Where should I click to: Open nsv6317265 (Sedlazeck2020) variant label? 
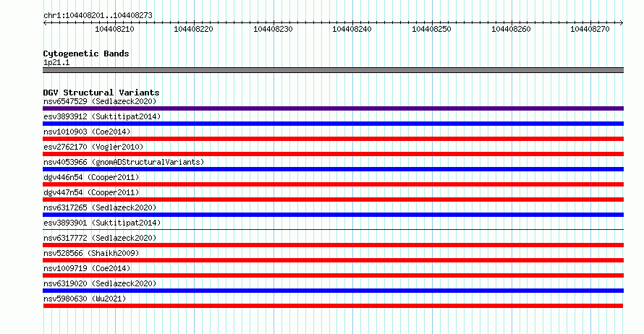(x=100, y=207)
